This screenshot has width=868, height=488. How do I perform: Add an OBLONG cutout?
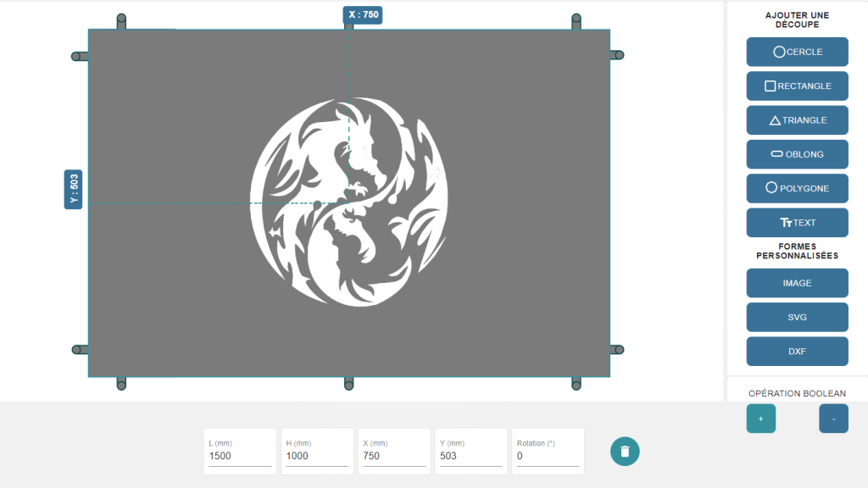[797, 154]
